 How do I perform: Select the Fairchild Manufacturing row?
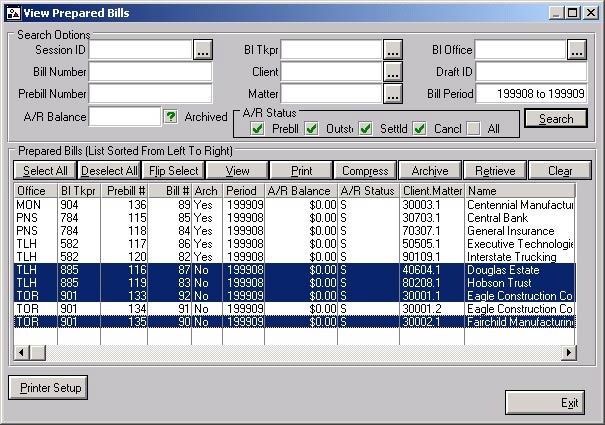294,322
